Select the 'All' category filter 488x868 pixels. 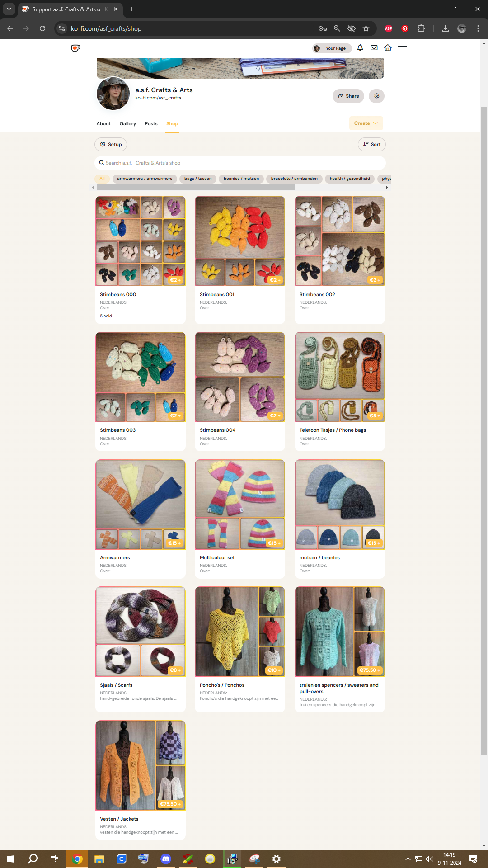102,179
